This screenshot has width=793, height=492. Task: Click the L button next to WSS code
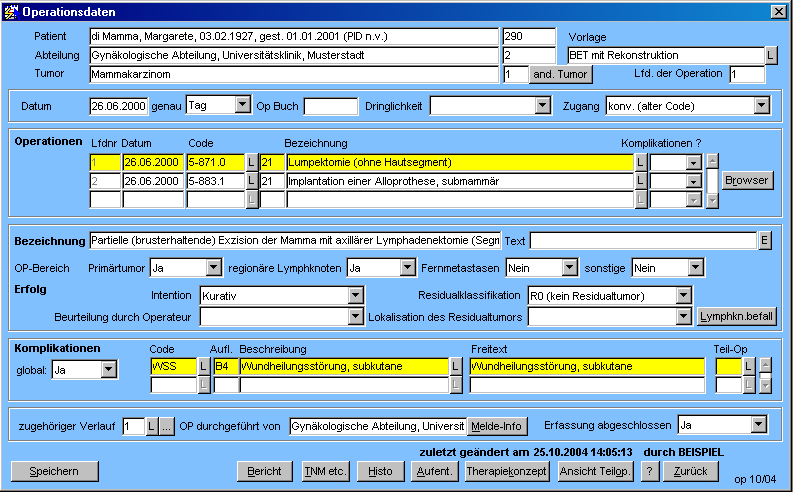click(204, 367)
